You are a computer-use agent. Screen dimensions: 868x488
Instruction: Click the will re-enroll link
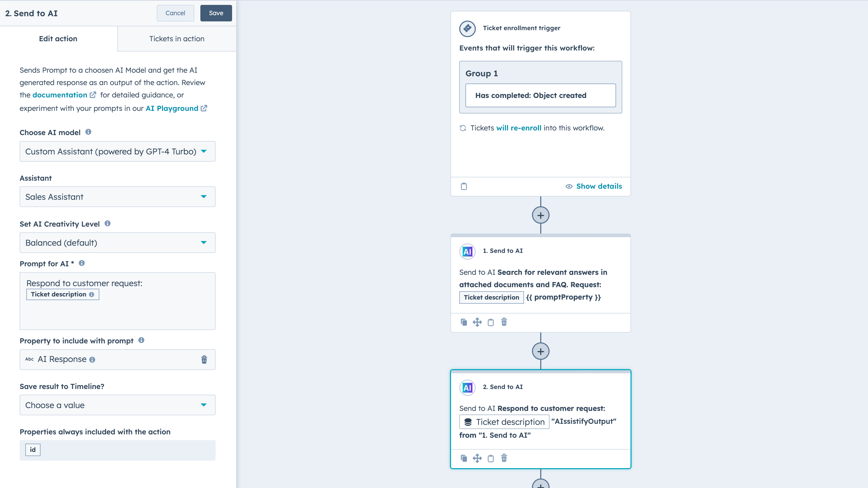pyautogui.click(x=519, y=128)
